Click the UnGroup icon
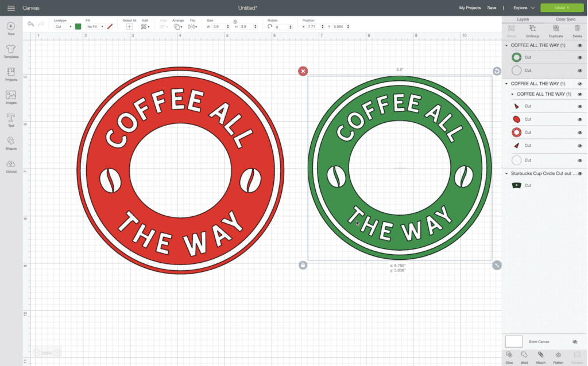This screenshot has height=366, width=588. click(532, 31)
